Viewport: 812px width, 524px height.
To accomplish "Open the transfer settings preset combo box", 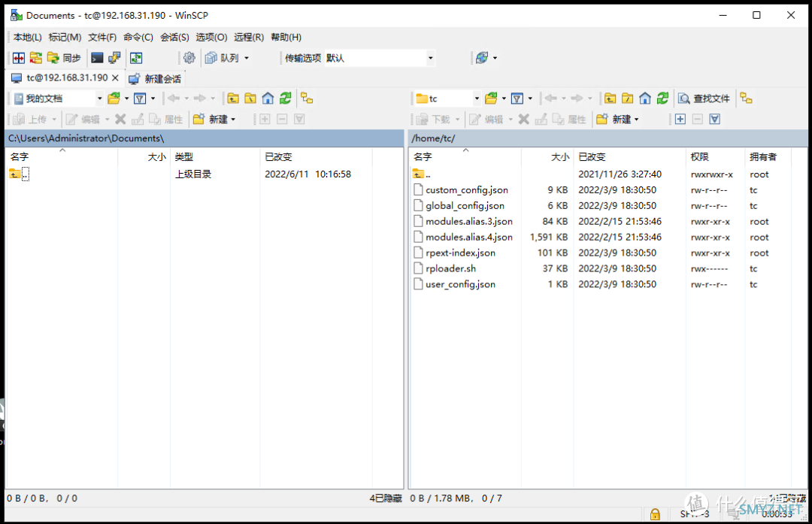I will tap(380, 58).
